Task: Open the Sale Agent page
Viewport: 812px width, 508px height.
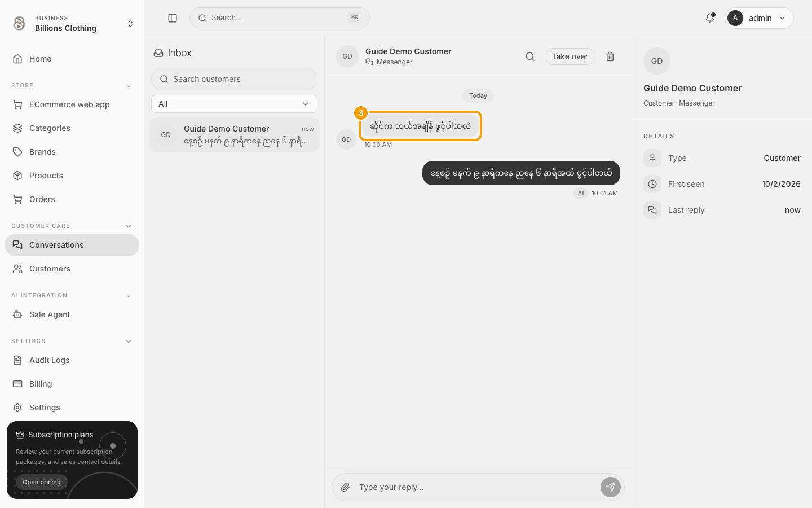Action: [72, 314]
